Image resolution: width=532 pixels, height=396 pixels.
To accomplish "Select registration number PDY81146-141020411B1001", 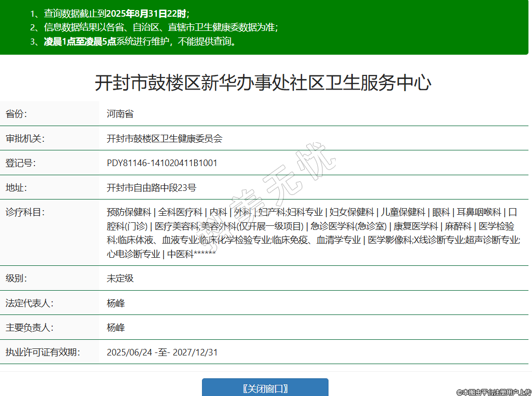I will (162, 163).
